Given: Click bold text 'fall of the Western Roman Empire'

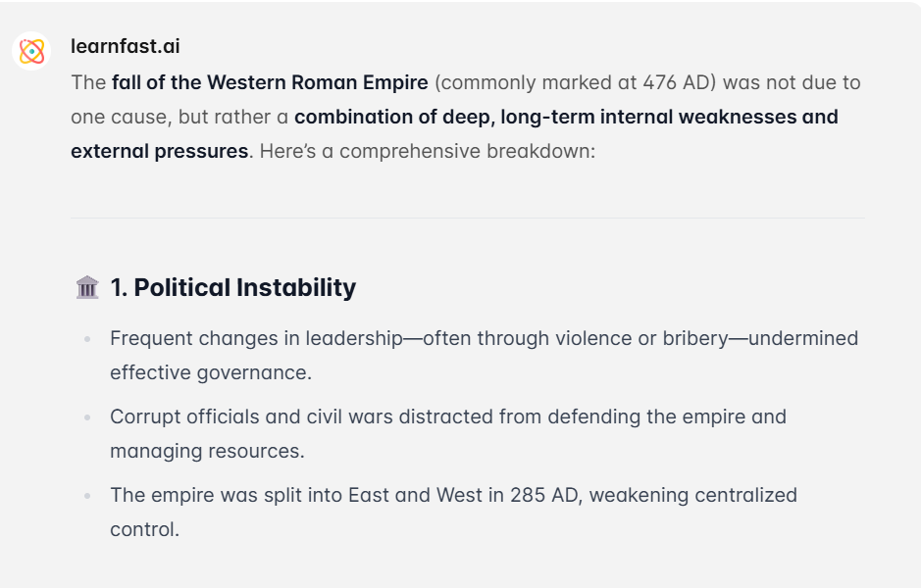Looking at the screenshot, I should (x=270, y=82).
